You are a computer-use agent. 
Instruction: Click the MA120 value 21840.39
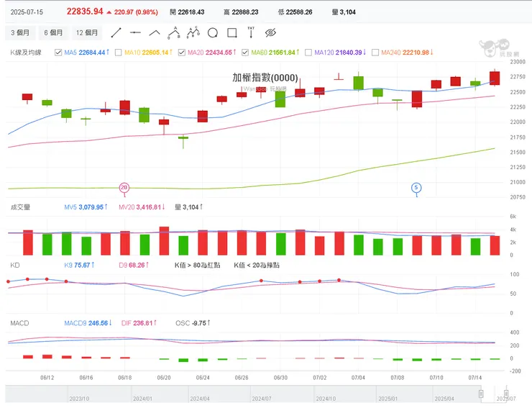point(349,53)
